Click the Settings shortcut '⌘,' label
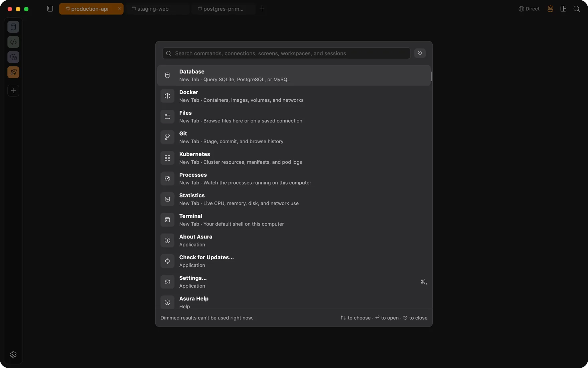The image size is (588, 368). coord(424,282)
